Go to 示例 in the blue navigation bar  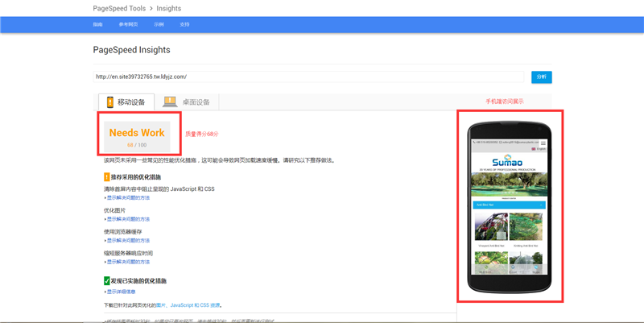click(x=159, y=25)
